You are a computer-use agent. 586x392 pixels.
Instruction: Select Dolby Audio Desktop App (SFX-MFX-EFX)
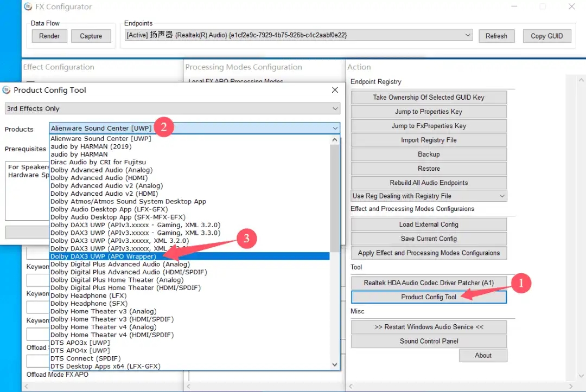190,217
